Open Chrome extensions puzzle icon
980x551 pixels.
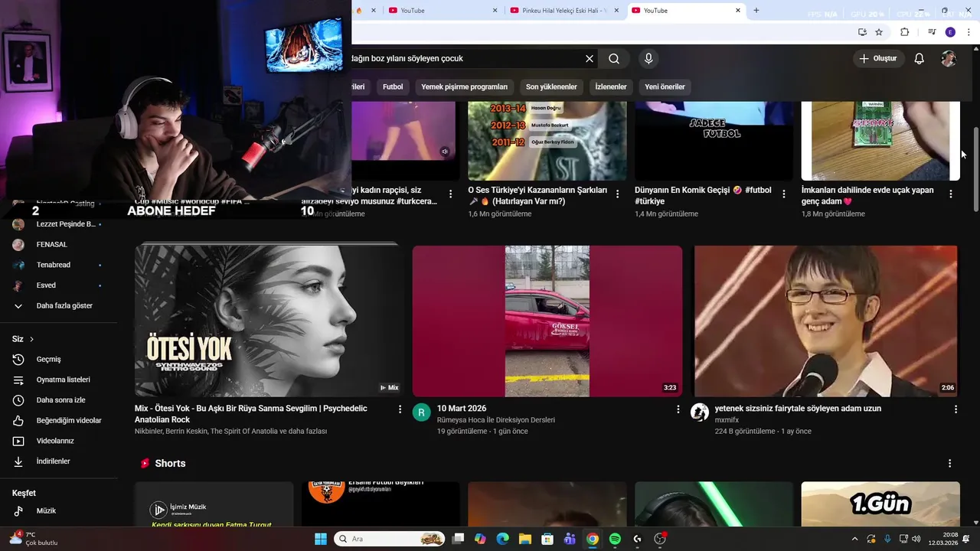pyautogui.click(x=904, y=32)
